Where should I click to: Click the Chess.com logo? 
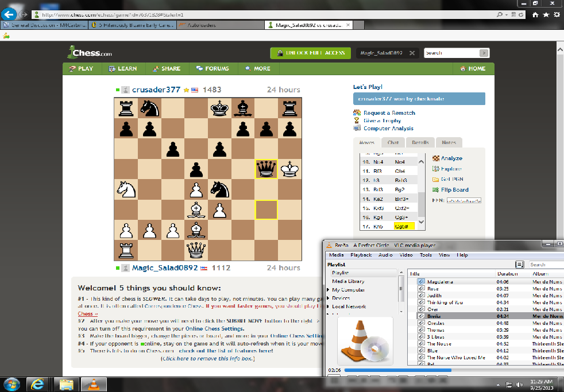pyautogui.click(x=88, y=53)
